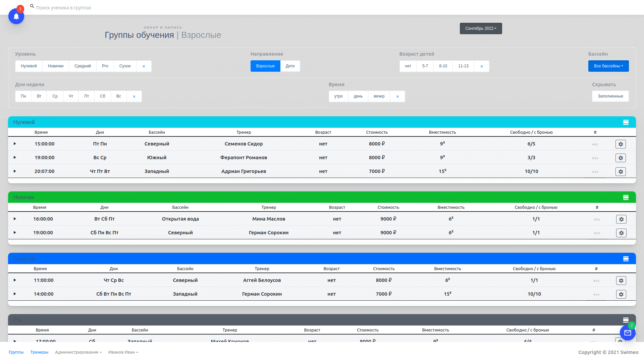Open the notifications bell icon
This screenshot has height=362, width=644.
tap(16, 16)
